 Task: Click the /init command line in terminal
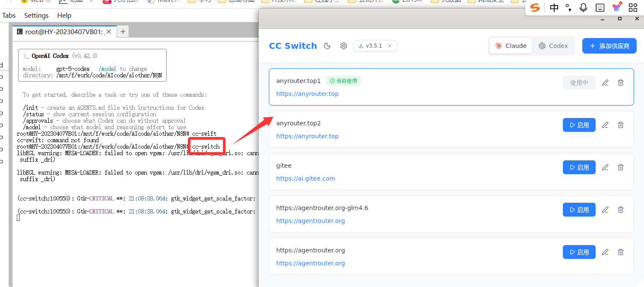tap(114, 108)
